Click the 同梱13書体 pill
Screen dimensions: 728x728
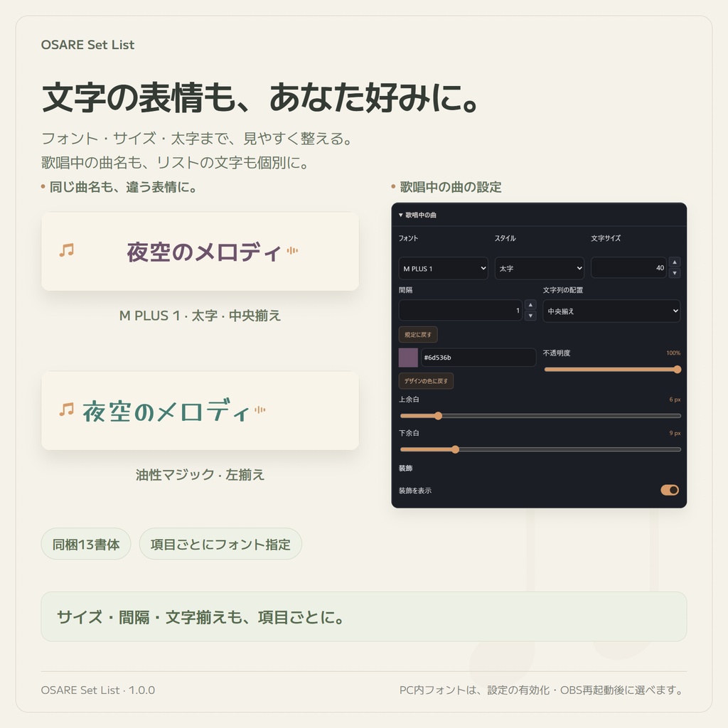pyautogui.click(x=86, y=544)
